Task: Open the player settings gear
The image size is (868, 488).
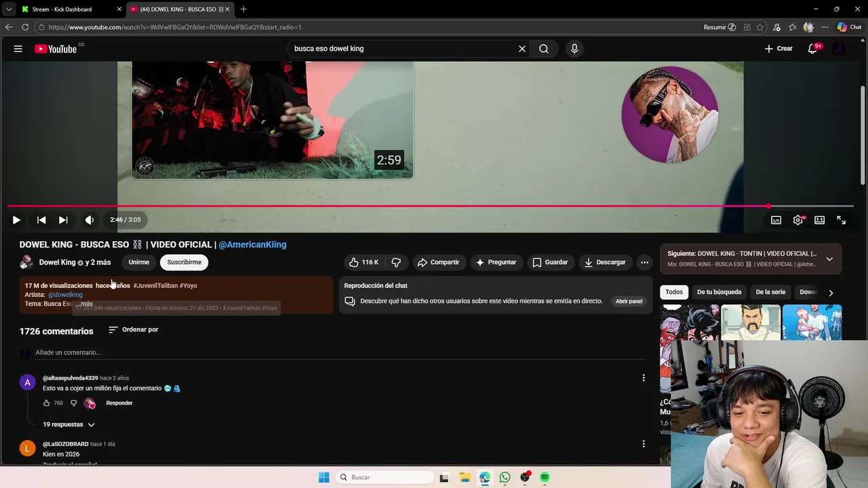Action: (x=798, y=220)
